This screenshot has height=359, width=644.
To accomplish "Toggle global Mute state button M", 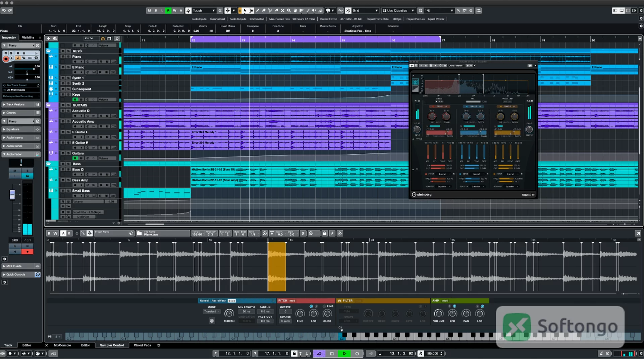I will coord(149,10).
